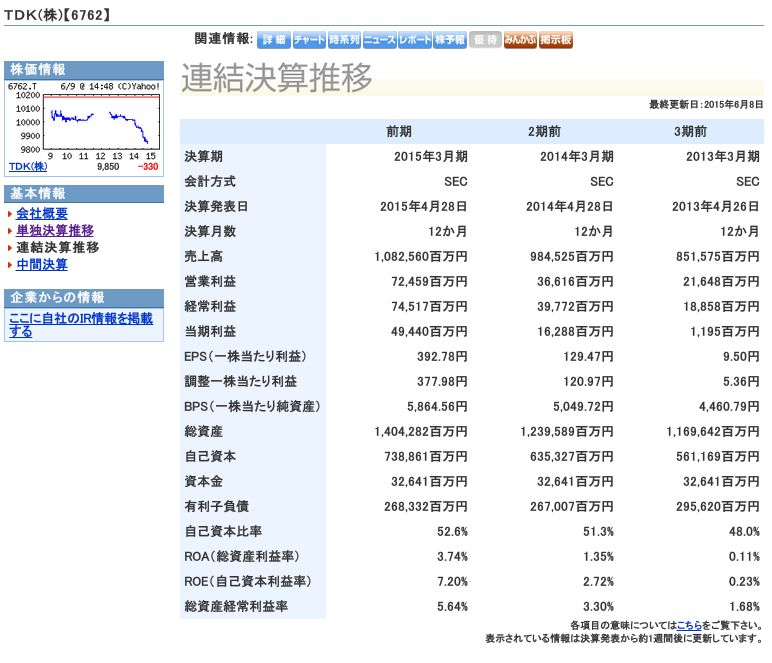The width and height of the screenshot is (772, 663).
Task: Select 連結決算推移 in the sidebar
Action: 58,247
